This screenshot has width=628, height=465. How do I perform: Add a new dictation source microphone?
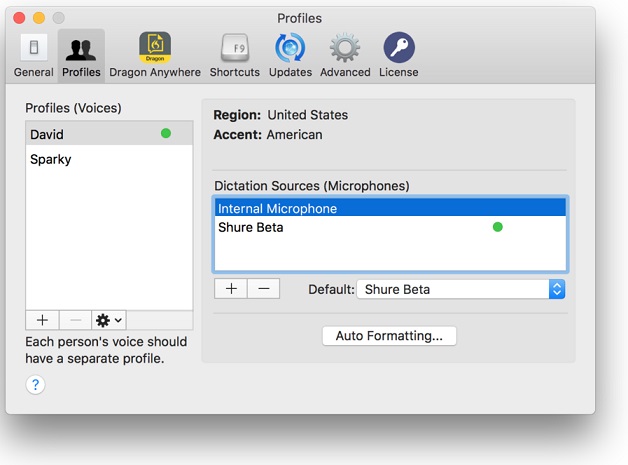[231, 289]
